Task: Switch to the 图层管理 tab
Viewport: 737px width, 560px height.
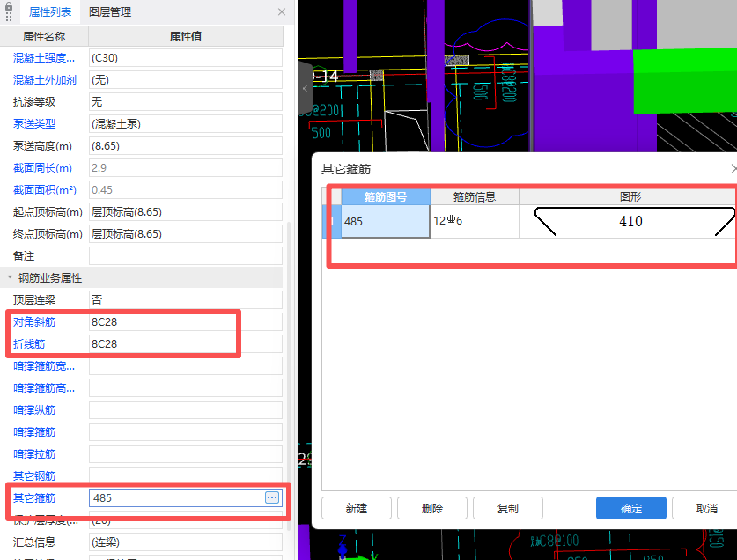Action: (x=110, y=11)
